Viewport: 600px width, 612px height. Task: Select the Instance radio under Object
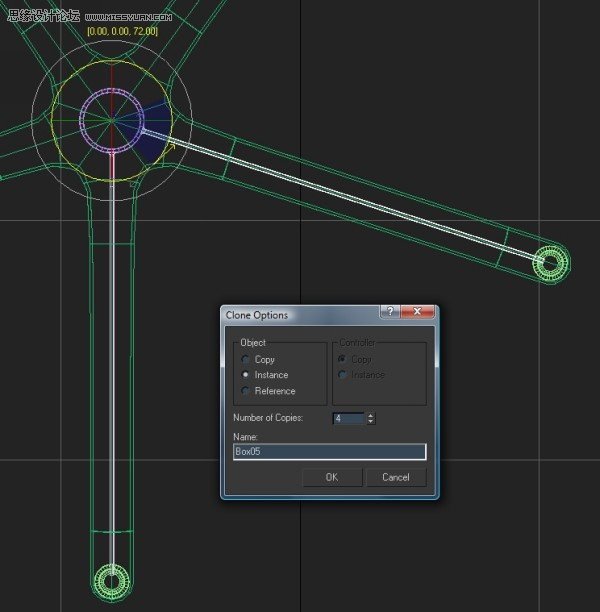pos(245,375)
